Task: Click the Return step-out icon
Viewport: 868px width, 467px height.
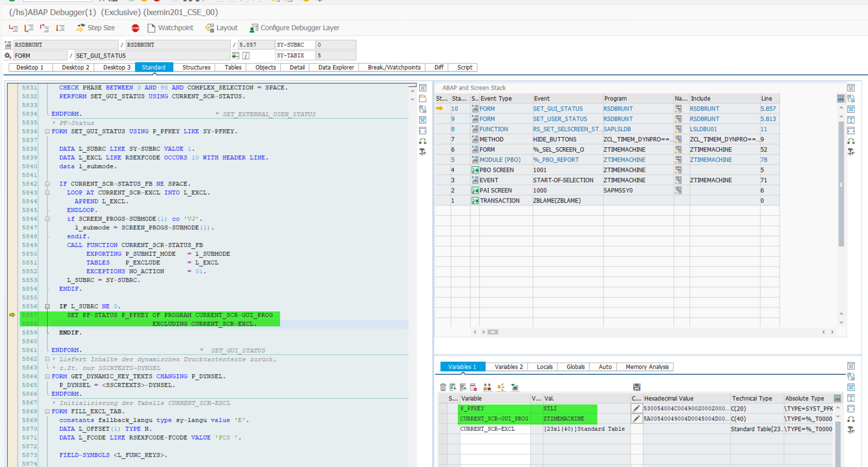Action: point(44,28)
